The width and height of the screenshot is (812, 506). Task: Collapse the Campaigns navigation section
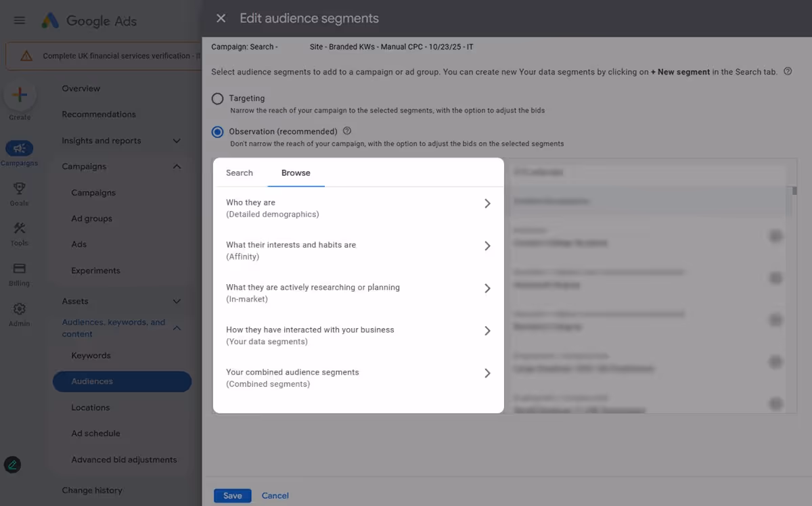pyautogui.click(x=177, y=166)
